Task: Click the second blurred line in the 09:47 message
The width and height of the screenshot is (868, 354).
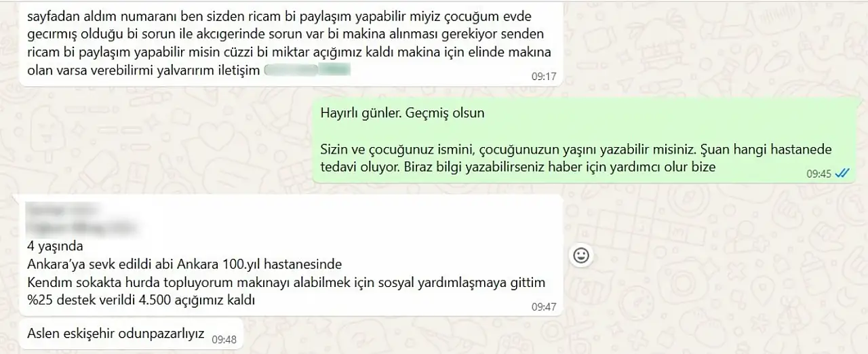Action: (x=81, y=227)
